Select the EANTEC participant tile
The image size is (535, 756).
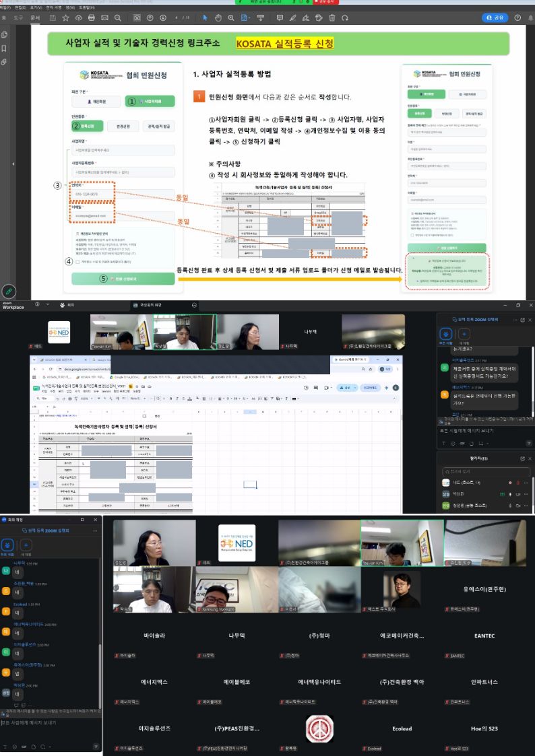(x=485, y=636)
